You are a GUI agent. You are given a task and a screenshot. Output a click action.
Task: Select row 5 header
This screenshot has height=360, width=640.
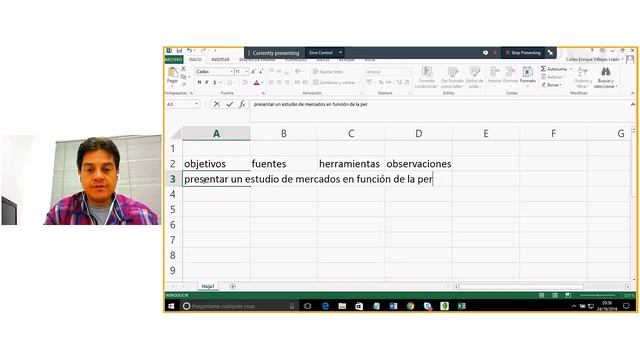[x=173, y=209]
